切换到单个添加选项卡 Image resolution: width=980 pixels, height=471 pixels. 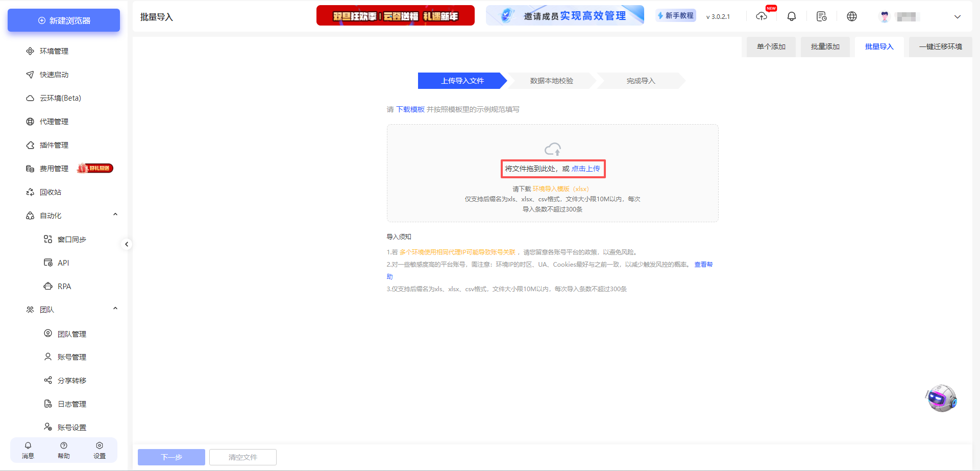coord(770,46)
